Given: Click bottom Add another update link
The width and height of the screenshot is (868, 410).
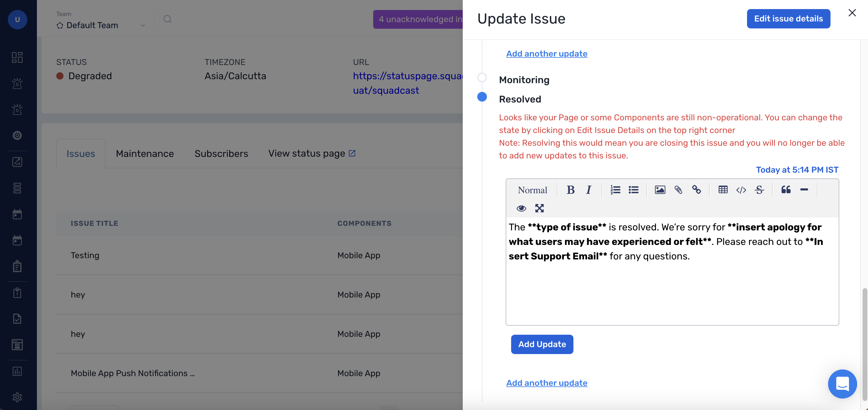Looking at the screenshot, I should pos(547,383).
